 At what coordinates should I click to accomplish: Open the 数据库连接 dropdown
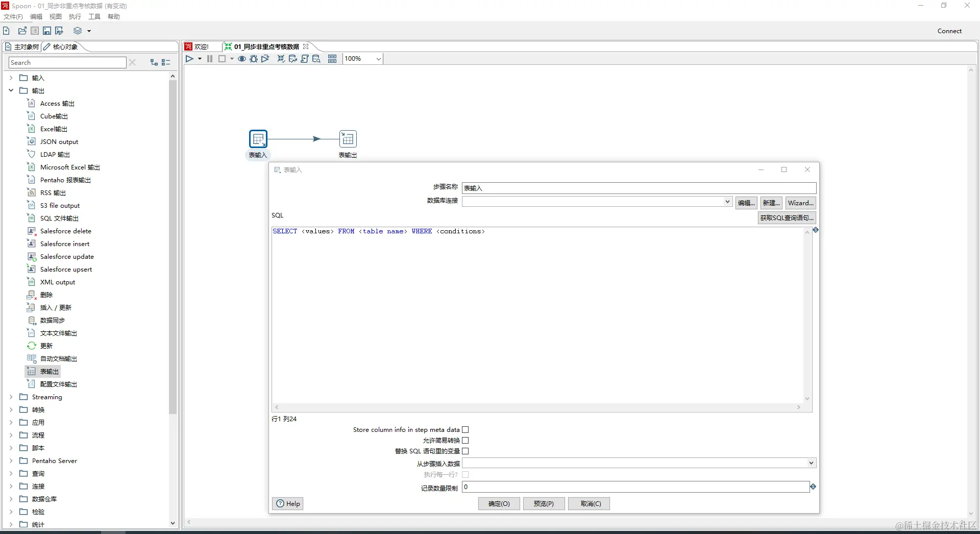[x=727, y=202]
